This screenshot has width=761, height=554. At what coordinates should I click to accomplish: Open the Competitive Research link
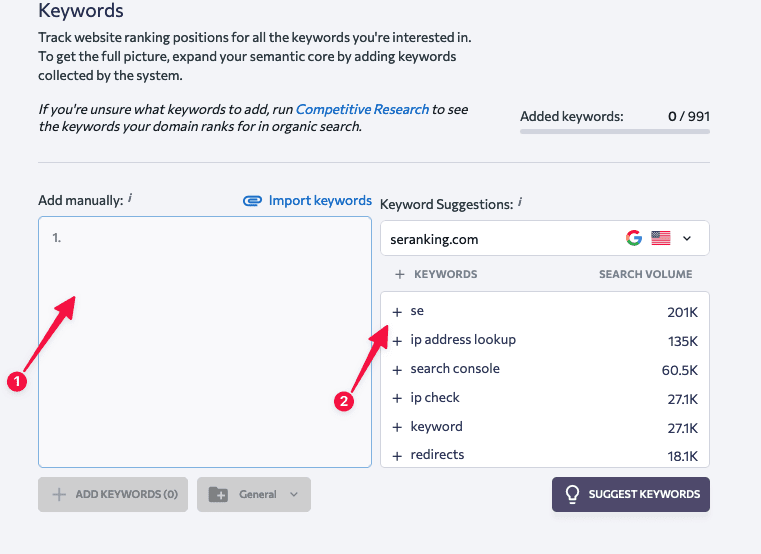click(x=362, y=109)
